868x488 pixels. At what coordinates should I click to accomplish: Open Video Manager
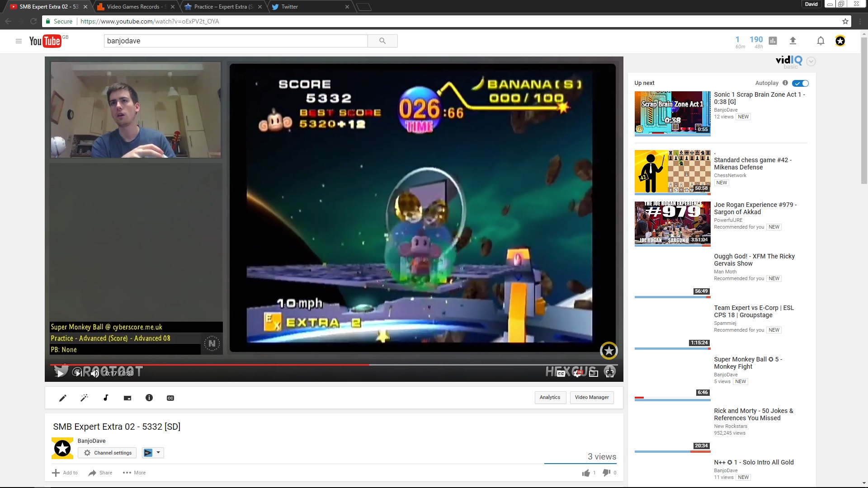point(591,397)
